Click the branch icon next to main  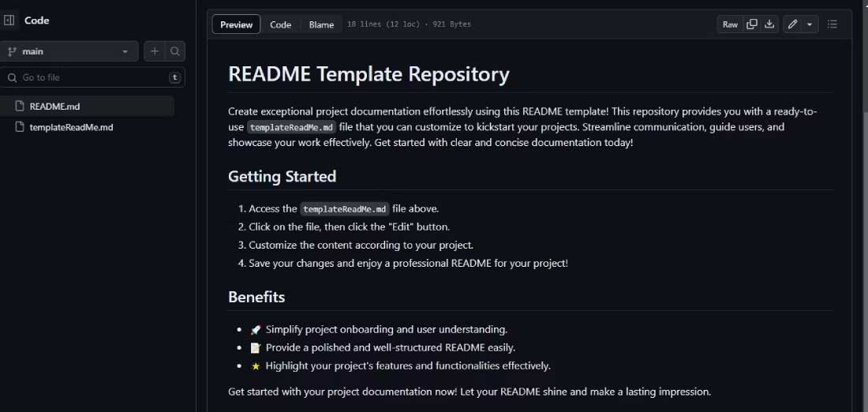[x=12, y=51]
